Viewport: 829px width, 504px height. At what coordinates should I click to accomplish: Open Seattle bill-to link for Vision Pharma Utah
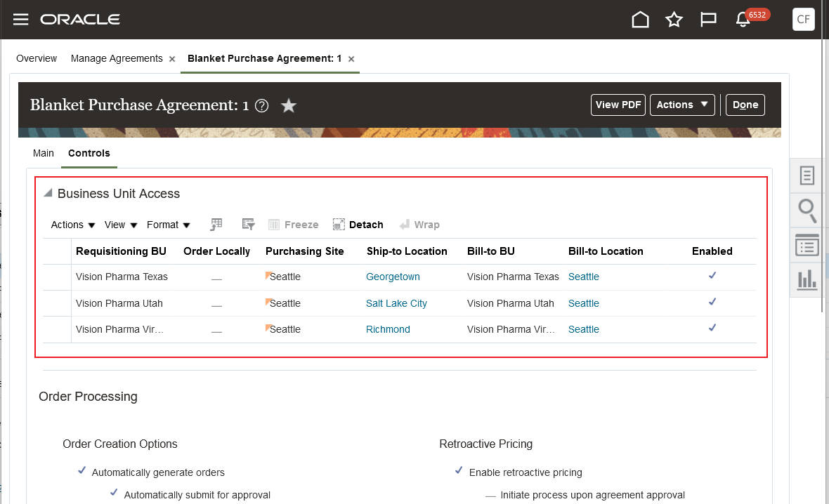(584, 303)
